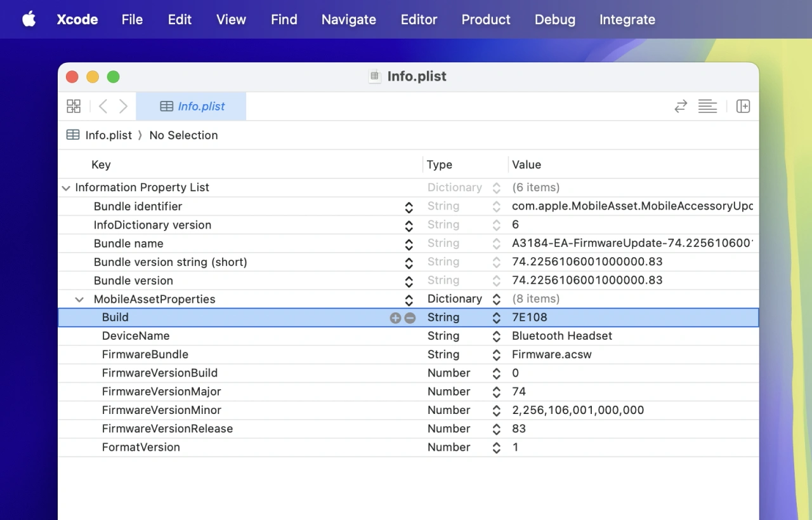Image resolution: width=812 pixels, height=520 pixels.
Task: Click Info.plist in the jump bar
Action: click(108, 135)
